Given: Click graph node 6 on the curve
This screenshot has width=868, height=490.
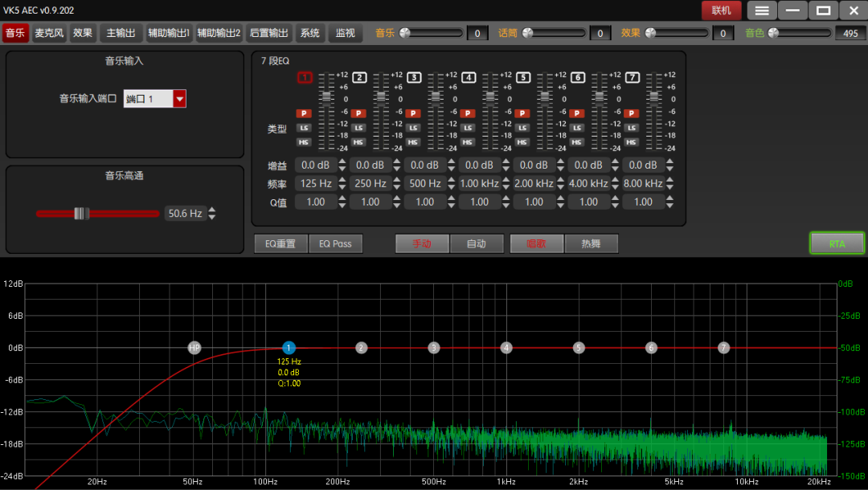Looking at the screenshot, I should coord(651,348).
